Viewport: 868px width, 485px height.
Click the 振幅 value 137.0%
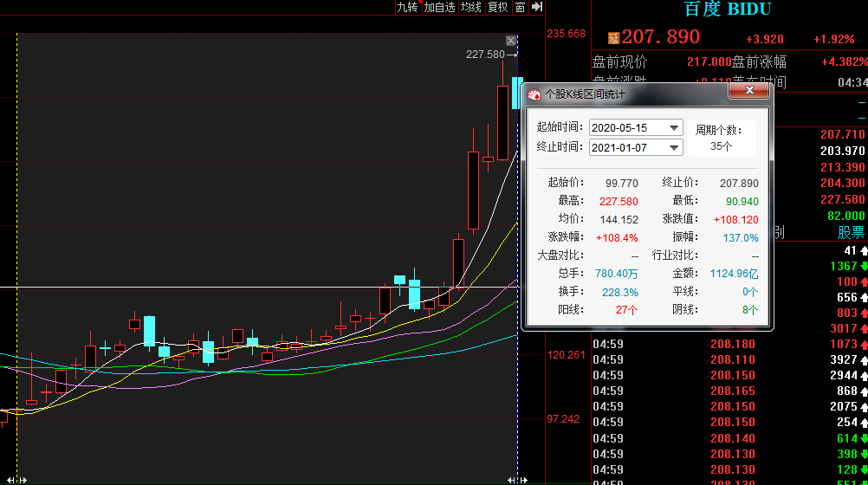741,238
